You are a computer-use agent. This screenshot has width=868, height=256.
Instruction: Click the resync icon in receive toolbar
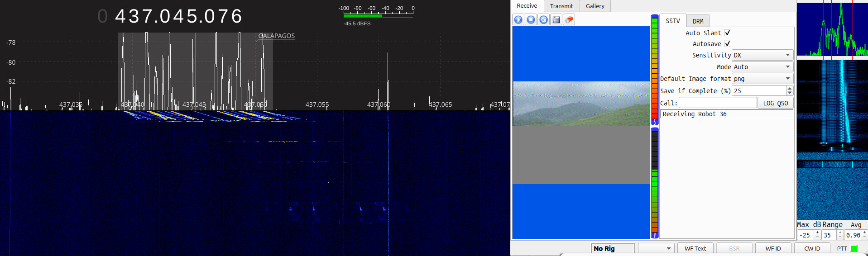[544, 19]
